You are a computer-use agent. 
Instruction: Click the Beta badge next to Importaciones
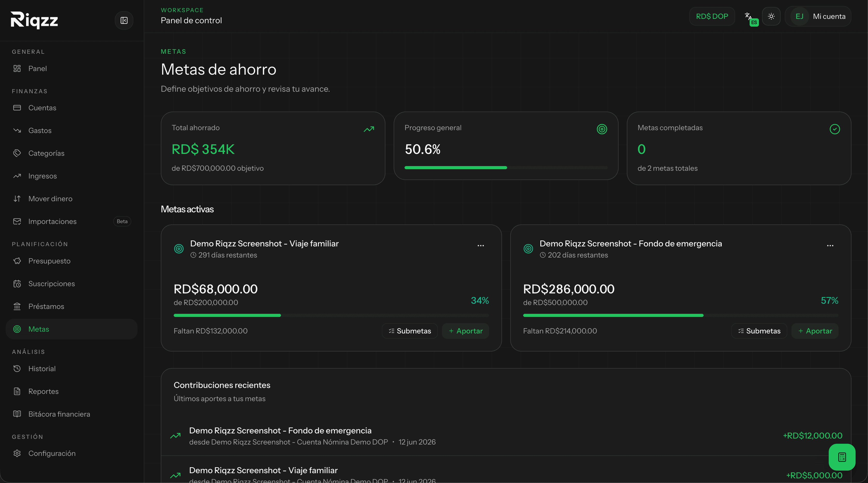tap(122, 221)
